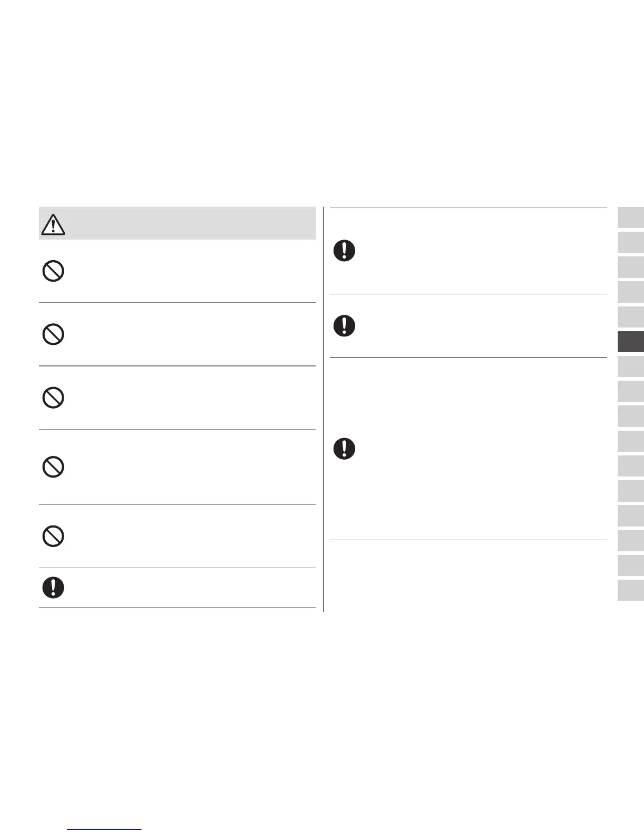Viewport: 644px width, 834px height.
Task: Click the third prohibition circle icon
Action: pyautogui.click(x=53, y=398)
